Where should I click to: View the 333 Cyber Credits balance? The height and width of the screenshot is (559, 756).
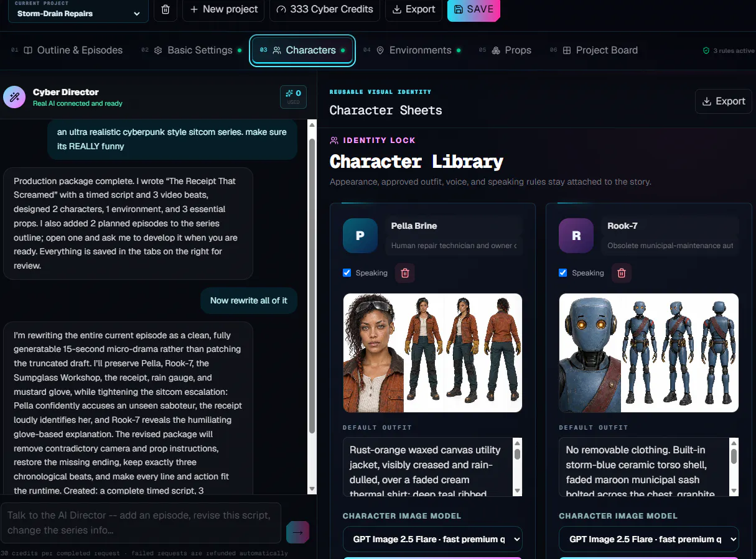[325, 9]
